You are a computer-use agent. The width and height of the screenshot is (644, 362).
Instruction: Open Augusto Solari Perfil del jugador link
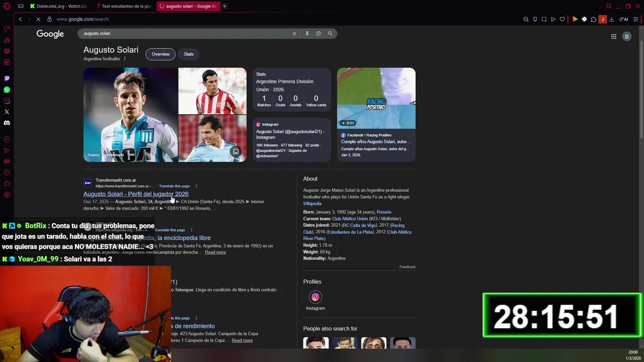(x=136, y=194)
